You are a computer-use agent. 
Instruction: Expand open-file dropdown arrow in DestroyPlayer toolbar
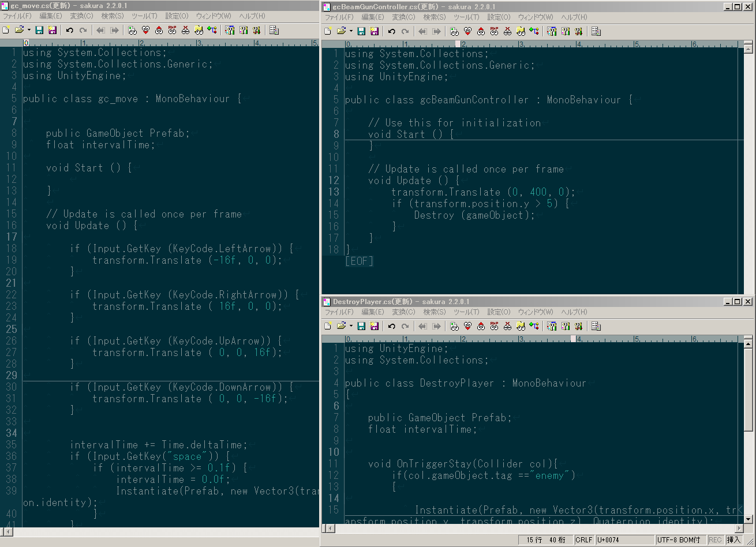pyautogui.click(x=351, y=326)
